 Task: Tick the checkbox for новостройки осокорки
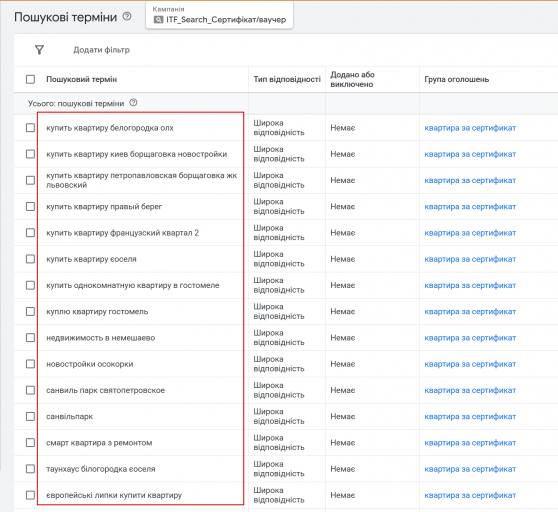click(31, 364)
